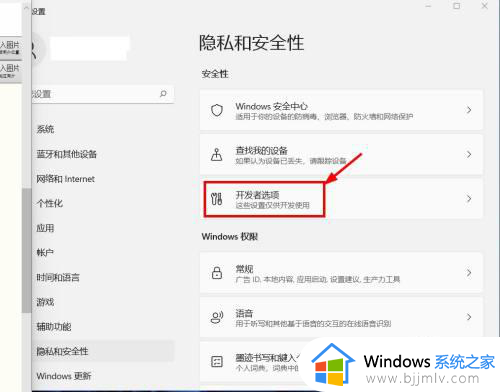Open Windows 更新 in the sidebar

tap(64, 376)
